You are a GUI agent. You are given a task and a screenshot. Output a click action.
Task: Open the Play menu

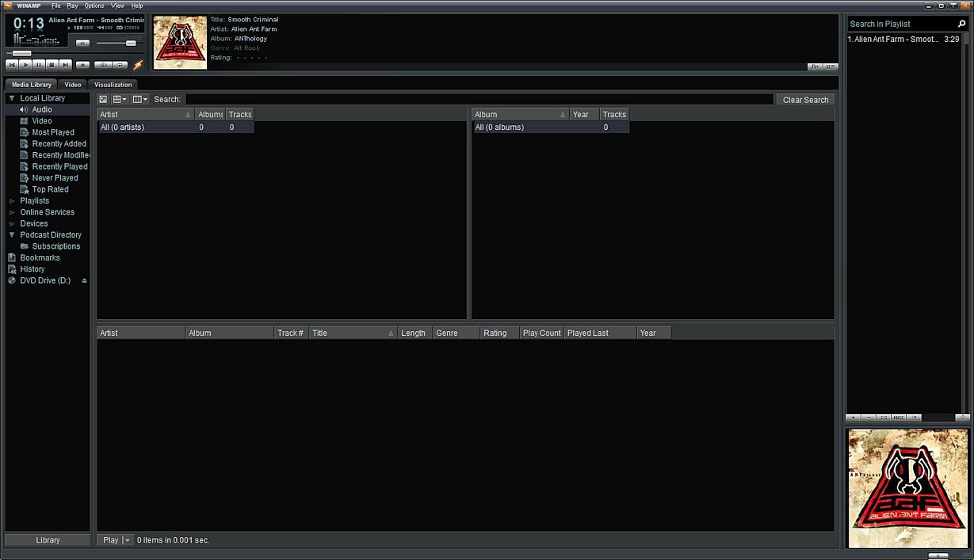[x=72, y=6]
